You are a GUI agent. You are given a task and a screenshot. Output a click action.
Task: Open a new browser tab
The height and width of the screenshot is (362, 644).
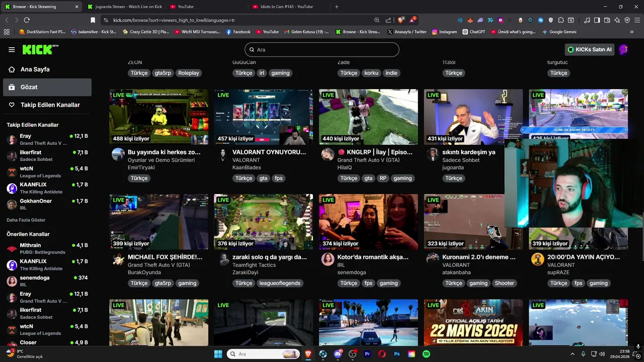(337, 7)
